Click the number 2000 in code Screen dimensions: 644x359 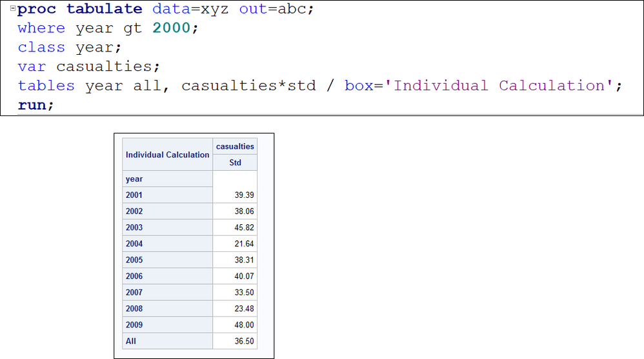171,28
